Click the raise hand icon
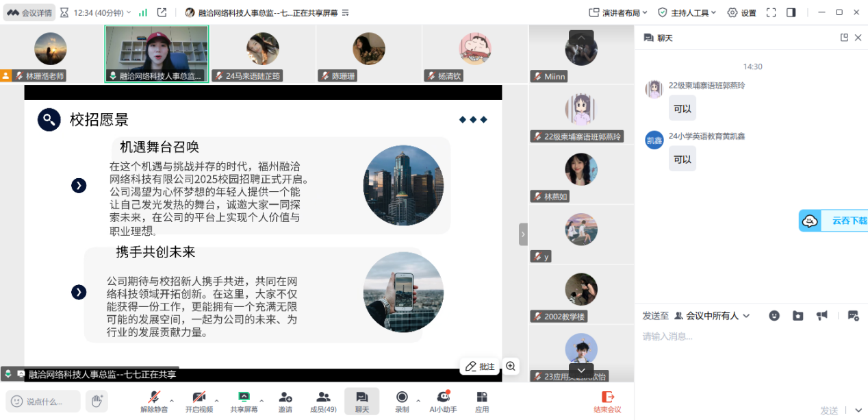 point(97,401)
